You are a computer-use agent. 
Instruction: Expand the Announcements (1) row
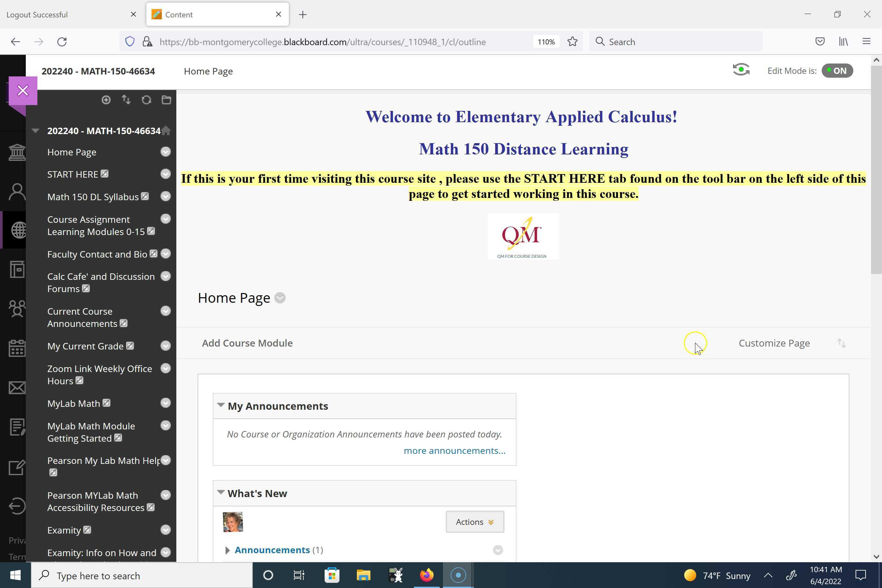[x=227, y=550]
